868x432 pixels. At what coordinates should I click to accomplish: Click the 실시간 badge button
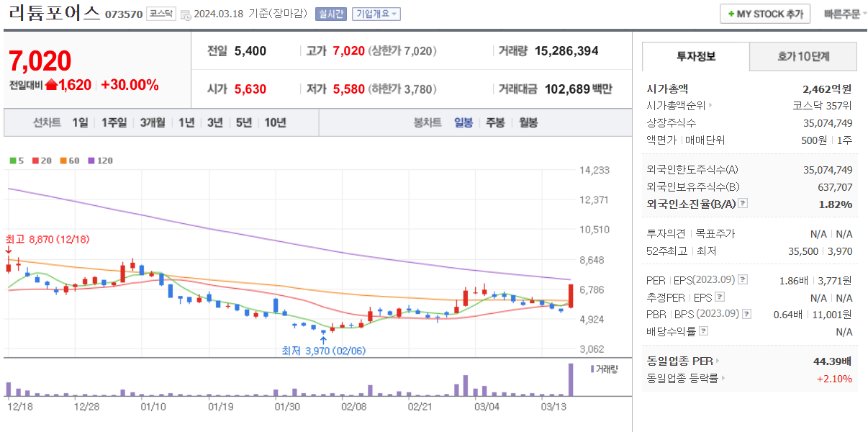331,14
